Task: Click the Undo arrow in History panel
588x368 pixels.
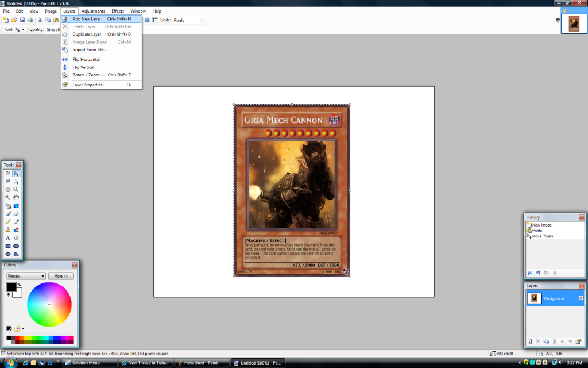Action: 538,273
